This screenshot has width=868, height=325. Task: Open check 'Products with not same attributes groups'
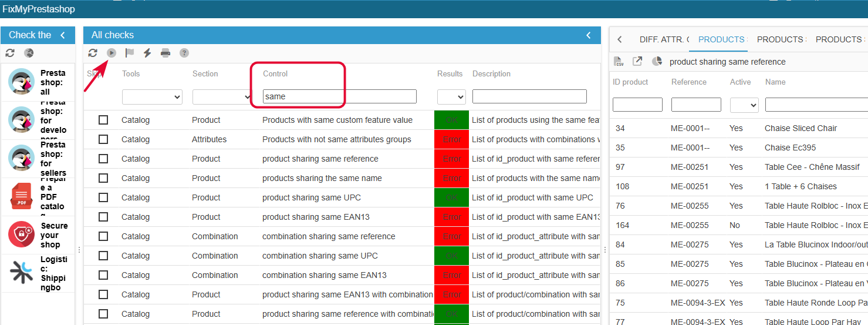(x=337, y=139)
